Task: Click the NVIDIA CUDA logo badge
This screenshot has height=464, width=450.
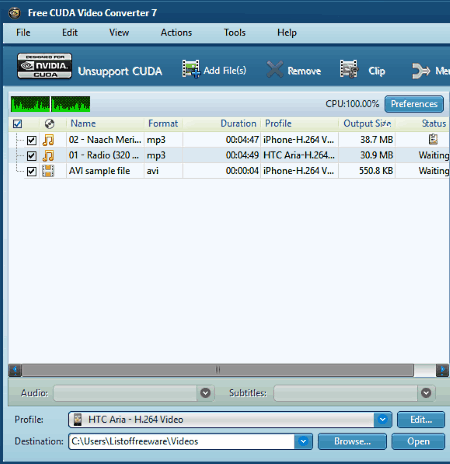Action: 44,66
